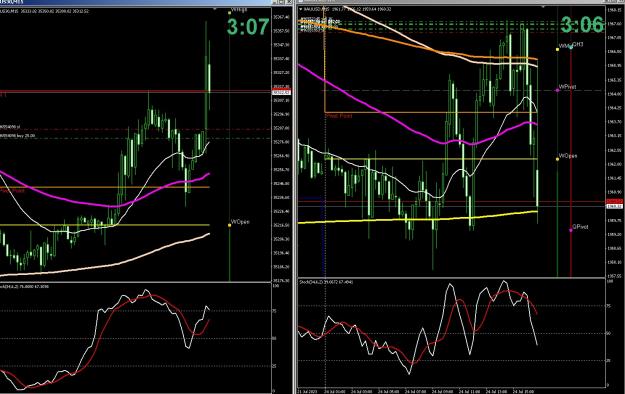625x394 pixels.
Task: Select the yellow WOpen marker dot on right chart
Action: [x=557, y=159]
